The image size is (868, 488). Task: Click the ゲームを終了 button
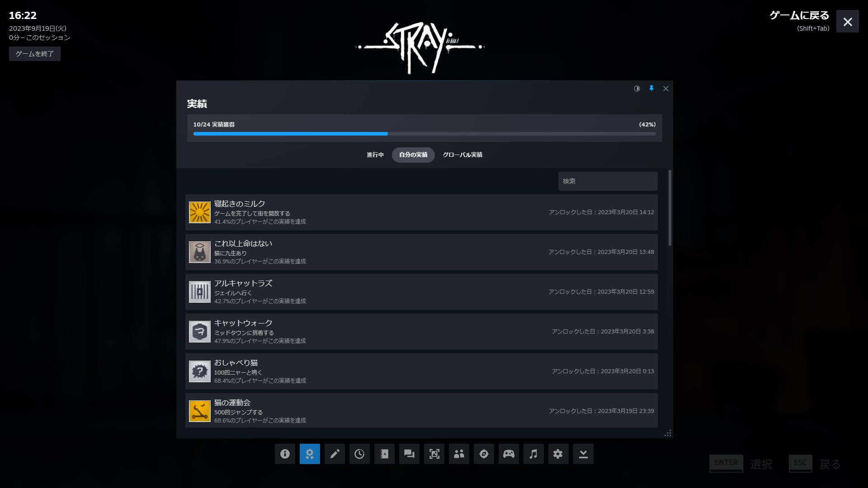(x=35, y=54)
